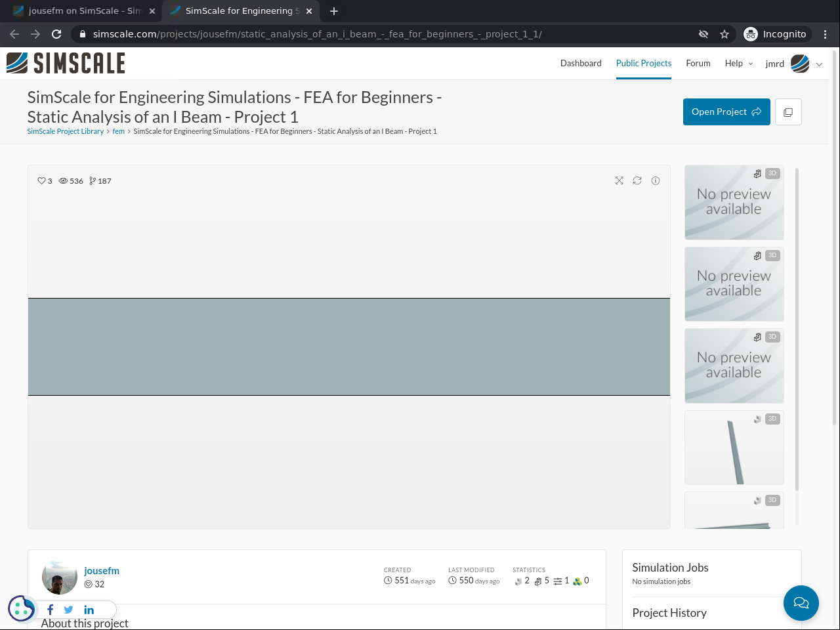Visit the jousefm profile link
Image resolution: width=840 pixels, height=630 pixels.
point(102,571)
